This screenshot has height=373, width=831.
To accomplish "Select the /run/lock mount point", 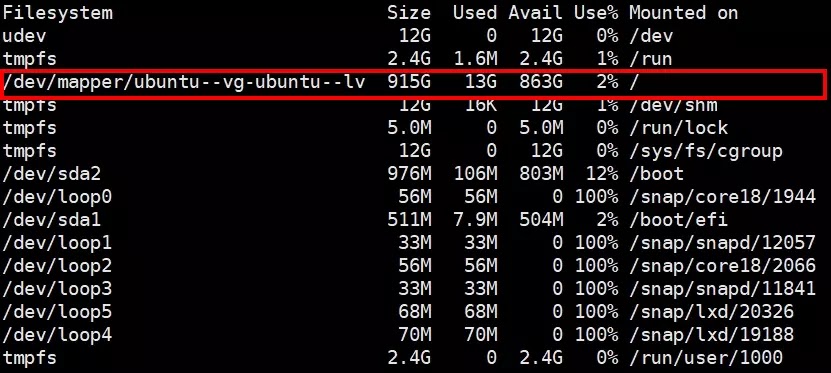I will point(679,128).
